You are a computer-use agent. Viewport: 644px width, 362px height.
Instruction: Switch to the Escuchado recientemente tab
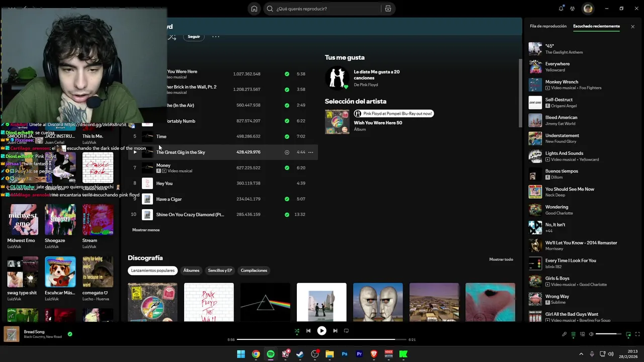pos(596,26)
